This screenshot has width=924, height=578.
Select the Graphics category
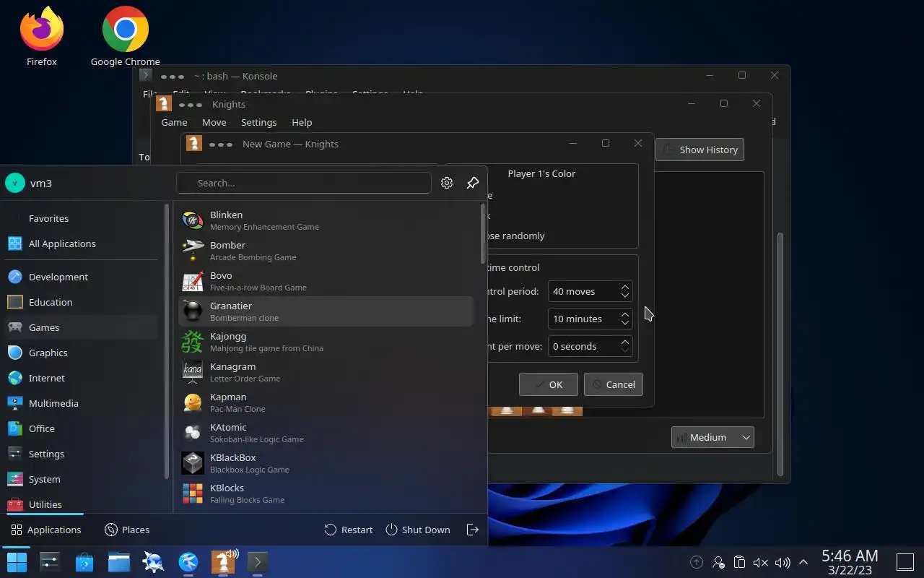82,353
